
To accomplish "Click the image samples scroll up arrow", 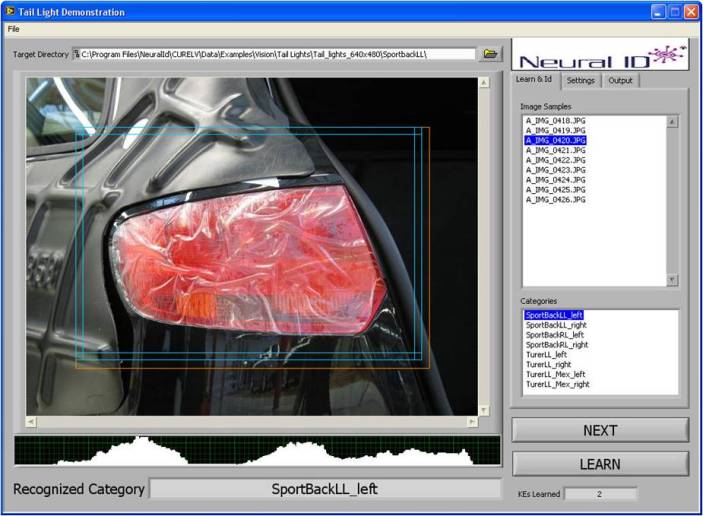I will (672, 122).
